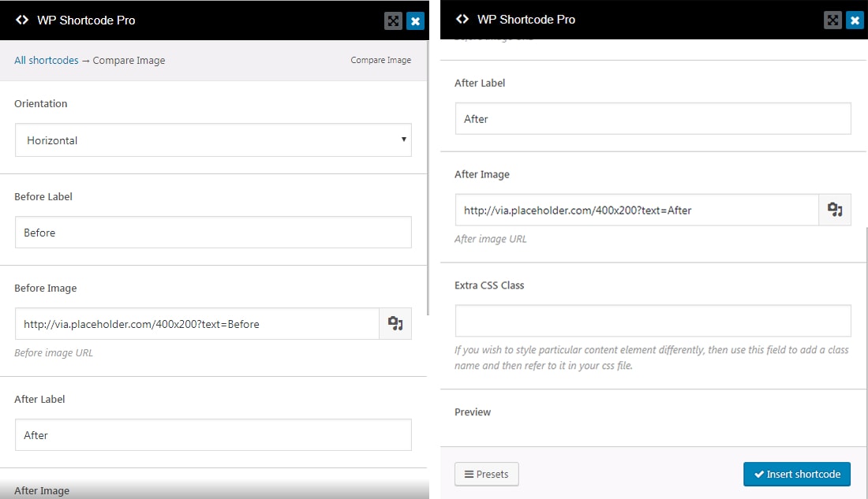This screenshot has height=499, width=868.
Task: Close the left WP Shortcode Pro dialog
Action: [x=416, y=21]
